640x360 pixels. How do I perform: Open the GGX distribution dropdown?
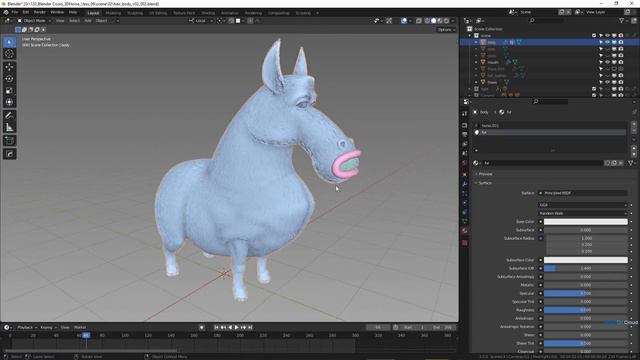(582, 205)
